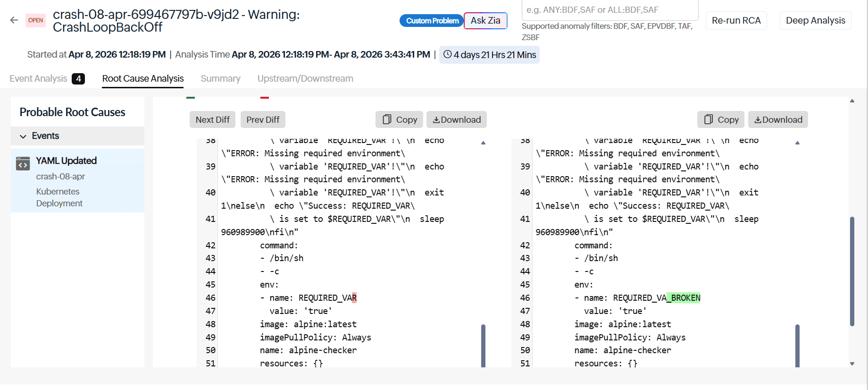
Task: Collapse the Events section chevron
Action: [23, 136]
